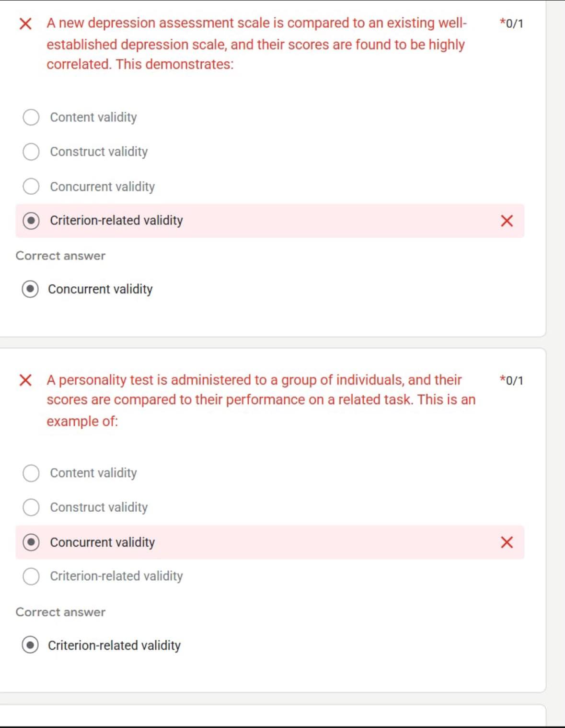Viewport: 565px width, 728px height.
Task: Click second question's Correct answer label
Action: 60,612
